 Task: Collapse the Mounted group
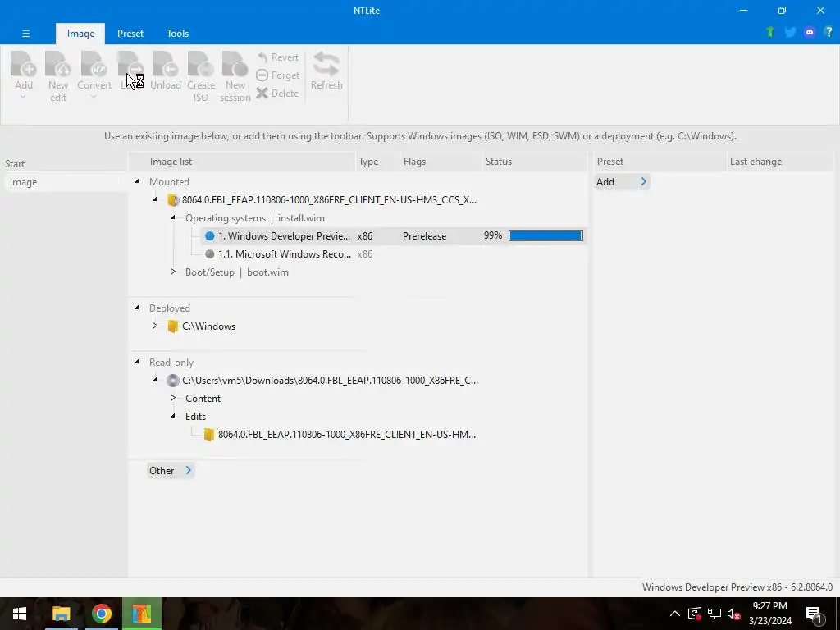(x=137, y=181)
